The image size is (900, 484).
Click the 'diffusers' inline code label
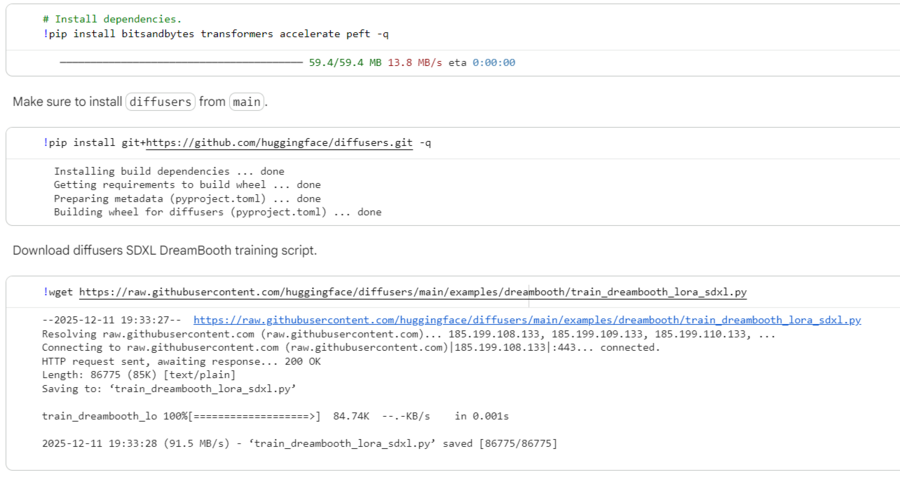pyautogui.click(x=160, y=102)
